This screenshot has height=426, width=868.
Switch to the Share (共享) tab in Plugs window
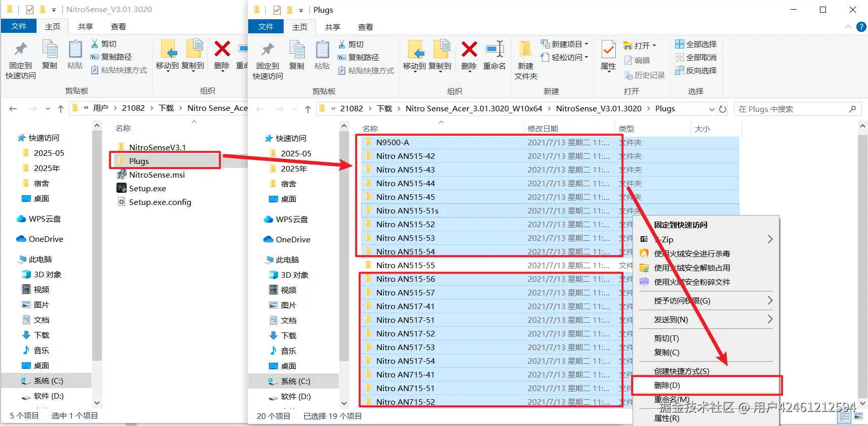pyautogui.click(x=333, y=27)
